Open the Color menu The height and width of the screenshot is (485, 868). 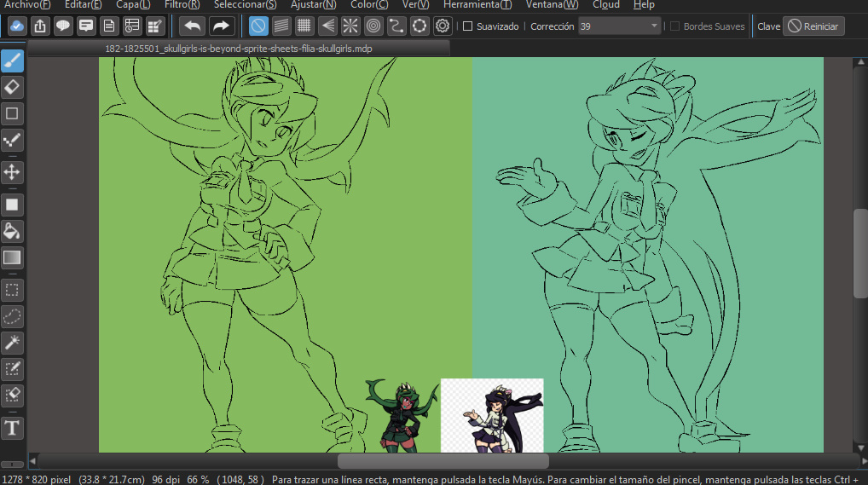click(x=369, y=5)
